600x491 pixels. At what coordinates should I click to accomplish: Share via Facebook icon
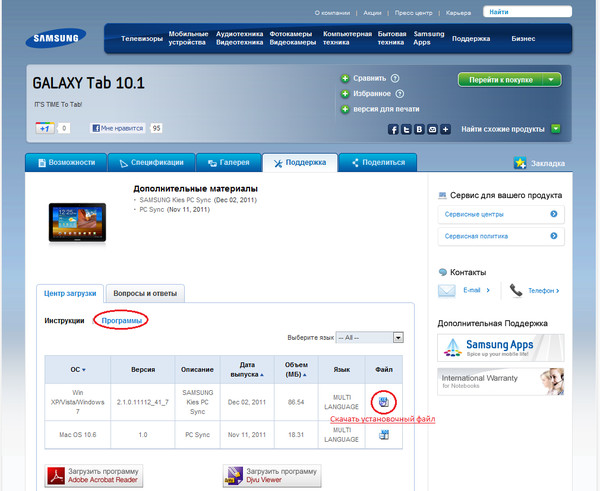tap(393, 129)
